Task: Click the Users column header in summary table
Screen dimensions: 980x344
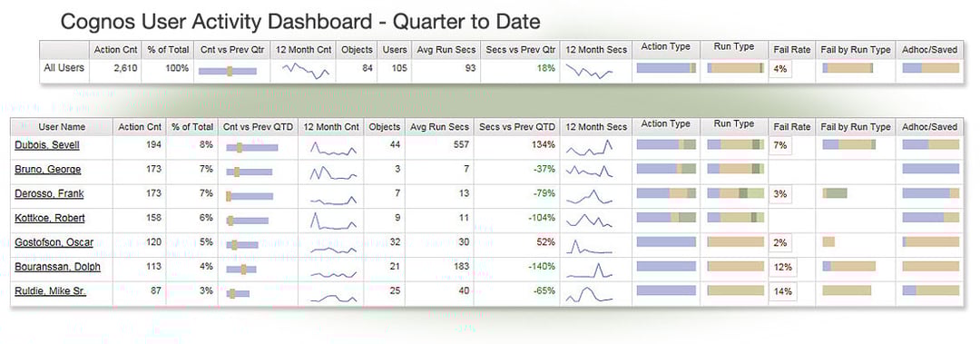Action: point(395,50)
